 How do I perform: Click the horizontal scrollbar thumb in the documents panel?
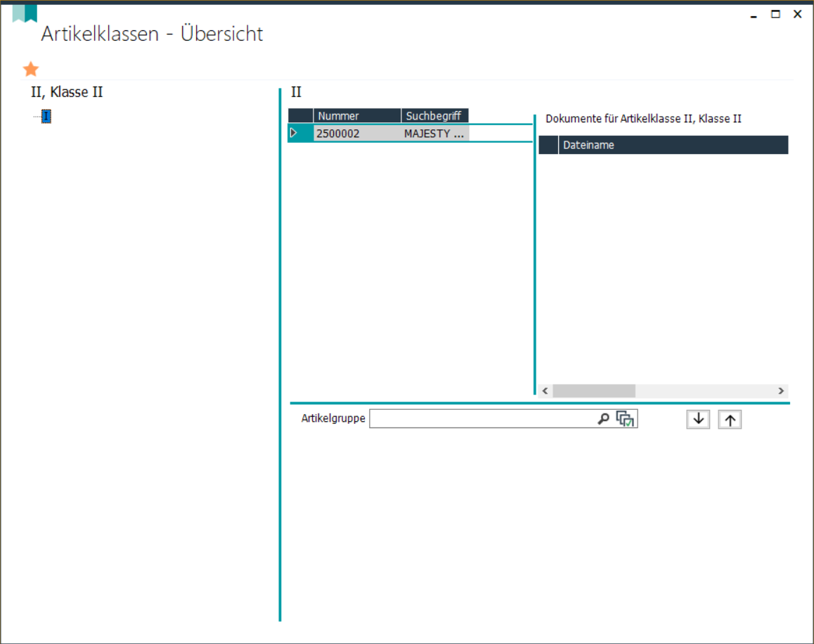[x=594, y=391]
